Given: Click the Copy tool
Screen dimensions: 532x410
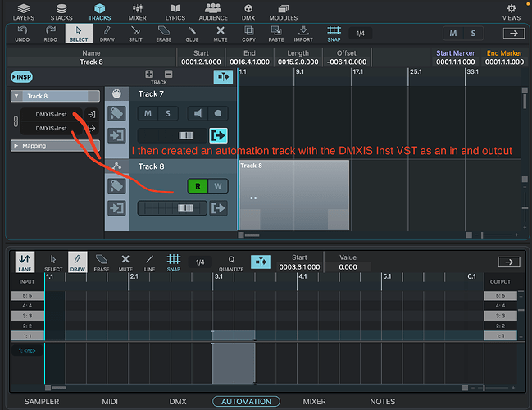Looking at the screenshot, I should pyautogui.click(x=248, y=34).
